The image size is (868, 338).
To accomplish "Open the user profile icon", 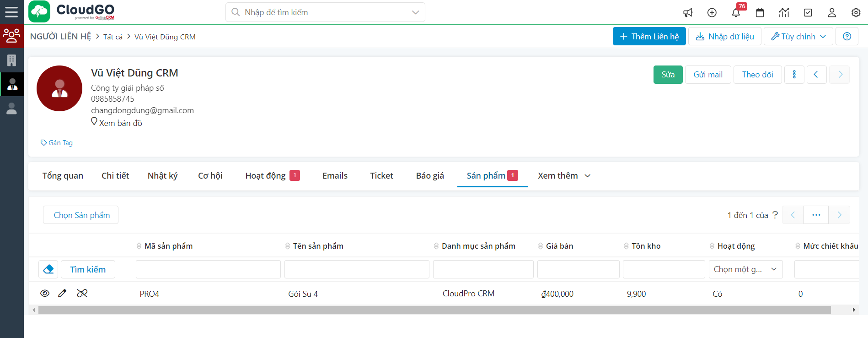I will tap(832, 13).
